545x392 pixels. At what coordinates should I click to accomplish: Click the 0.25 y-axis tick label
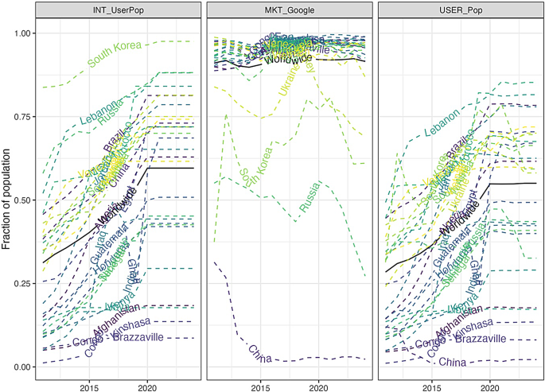coord(22,284)
